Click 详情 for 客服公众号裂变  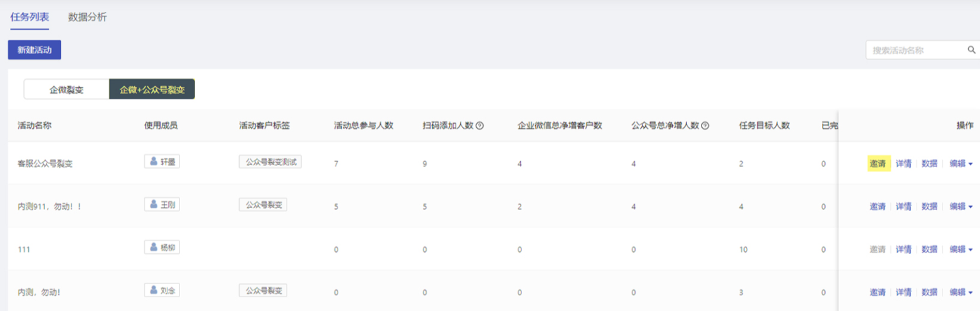coord(903,163)
